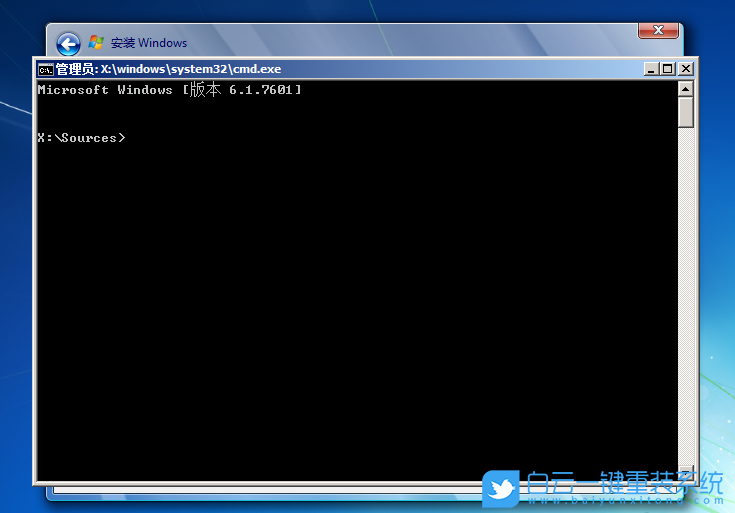
Task: Open the cmd.exe system menu icon
Action: pos(45,69)
